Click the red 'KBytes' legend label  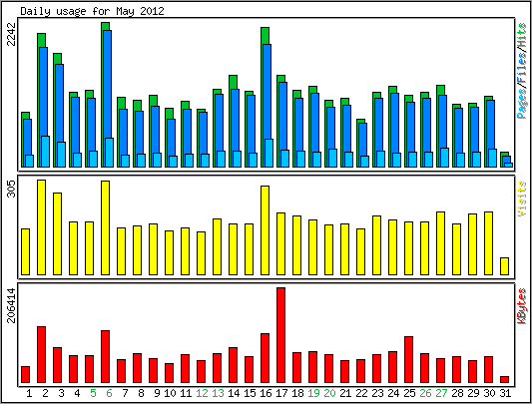click(x=522, y=306)
